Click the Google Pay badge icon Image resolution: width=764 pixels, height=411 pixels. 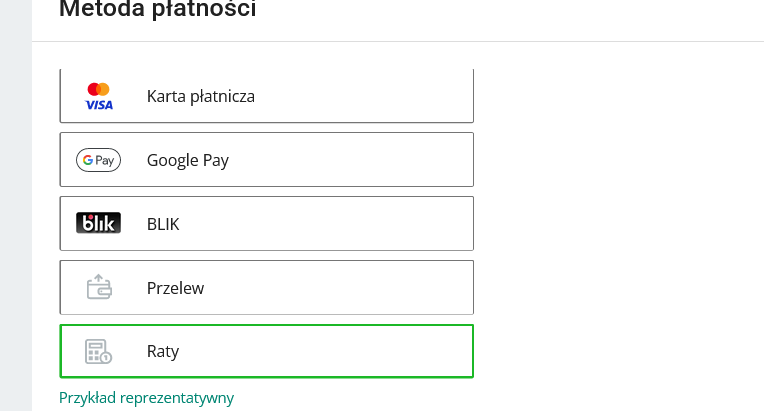pyautogui.click(x=98, y=160)
